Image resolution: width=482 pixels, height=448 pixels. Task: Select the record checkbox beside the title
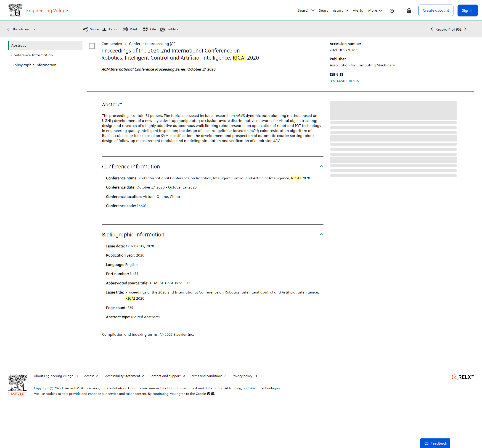coord(92,46)
